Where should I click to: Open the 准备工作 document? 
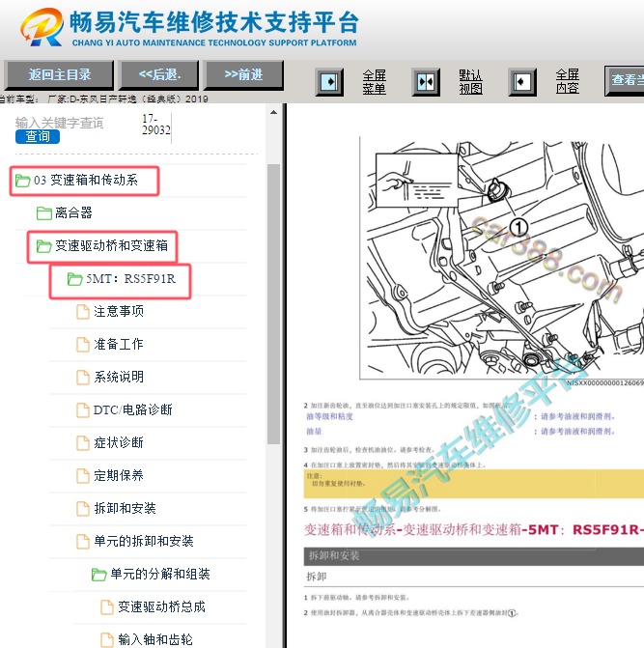coord(118,344)
